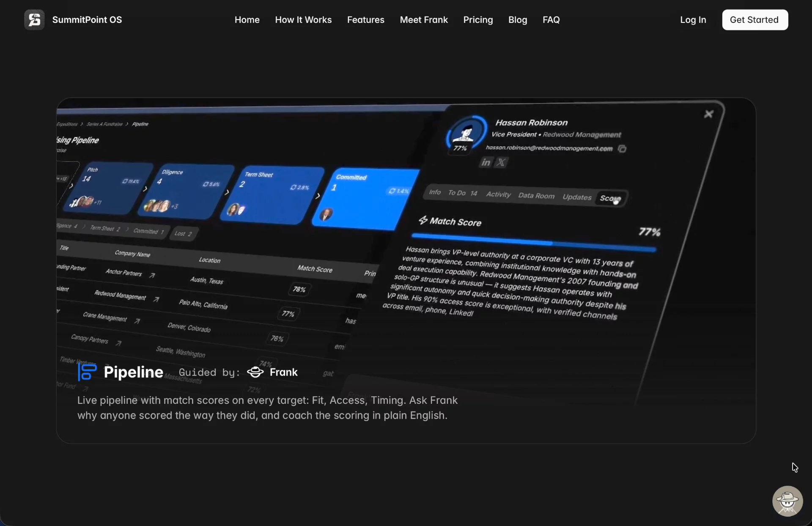
Task: Click the SummitPoint OS brand name
Action: pyautogui.click(x=87, y=20)
